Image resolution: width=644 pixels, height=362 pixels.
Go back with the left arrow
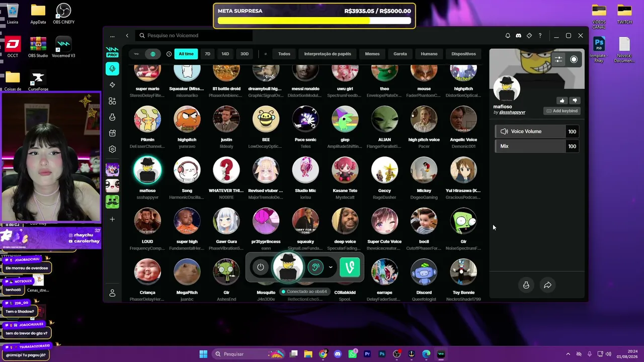click(x=127, y=36)
